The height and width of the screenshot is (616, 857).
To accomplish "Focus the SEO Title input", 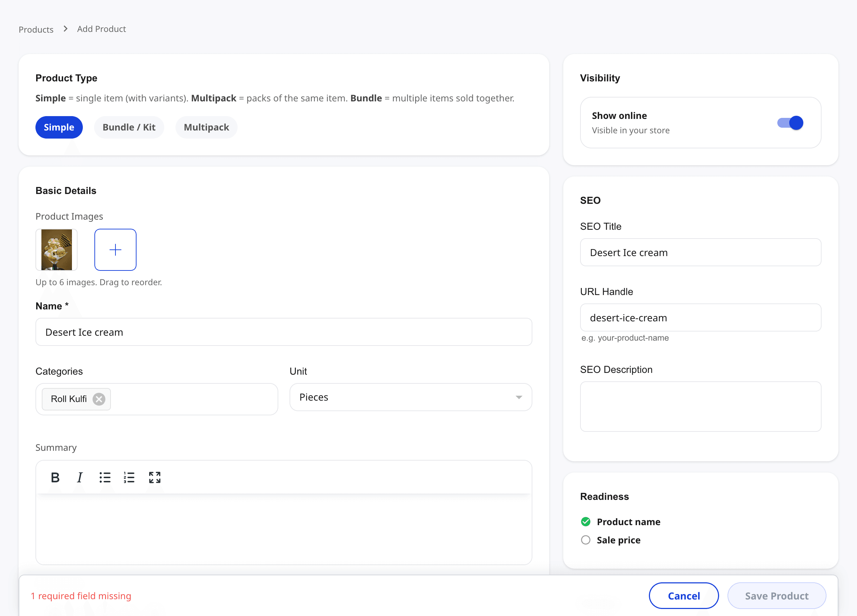I will click(x=700, y=252).
